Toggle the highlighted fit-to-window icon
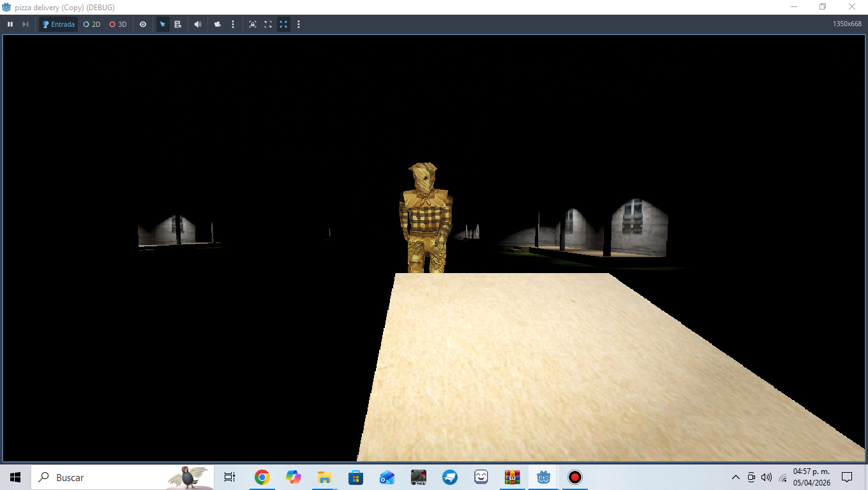868x490 pixels. click(x=283, y=24)
